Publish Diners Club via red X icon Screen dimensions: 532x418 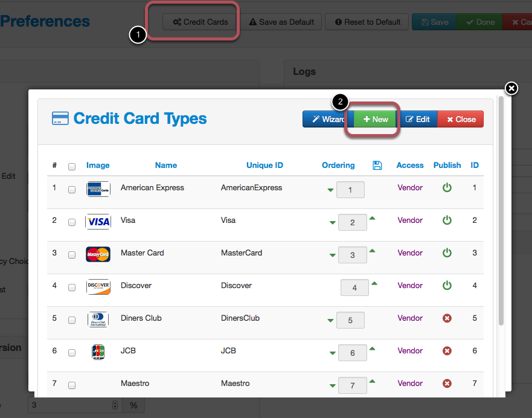click(x=447, y=318)
